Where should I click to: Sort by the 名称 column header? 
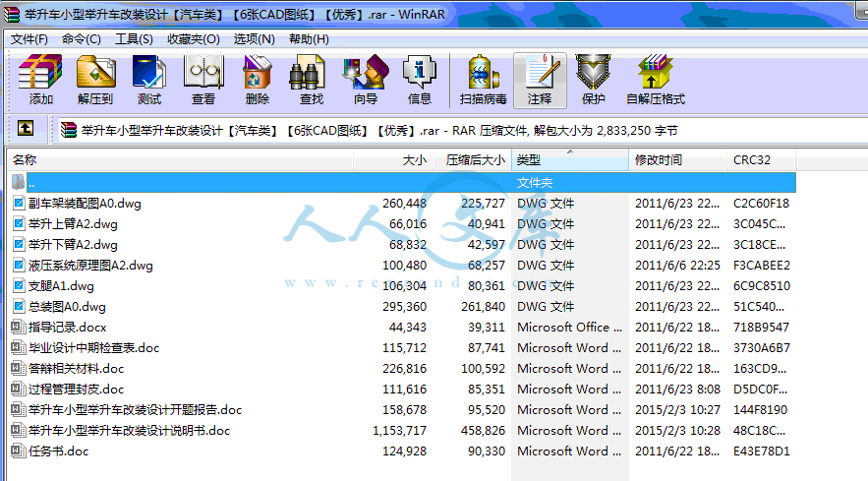pos(181,160)
